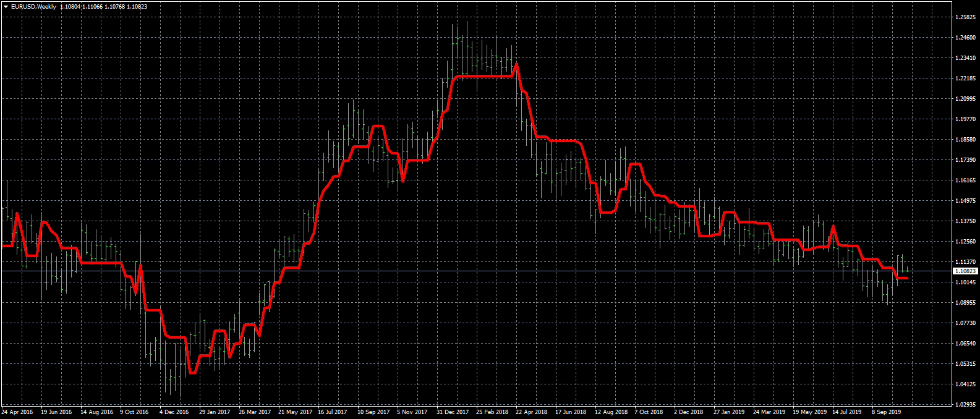Click the 7 Oct 2018 date label

[x=649, y=412]
